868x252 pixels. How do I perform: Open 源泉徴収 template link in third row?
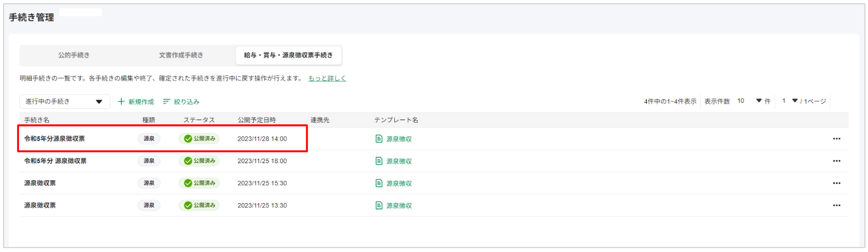(x=399, y=183)
